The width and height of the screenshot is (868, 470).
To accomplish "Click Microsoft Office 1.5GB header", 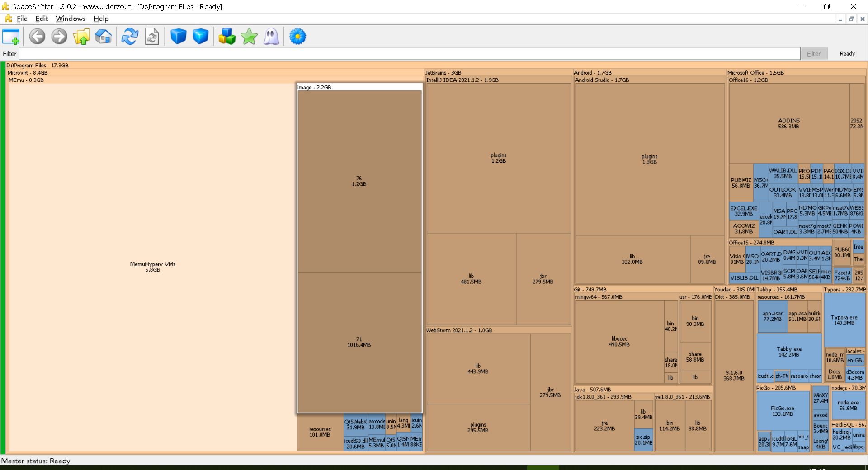I will point(797,72).
